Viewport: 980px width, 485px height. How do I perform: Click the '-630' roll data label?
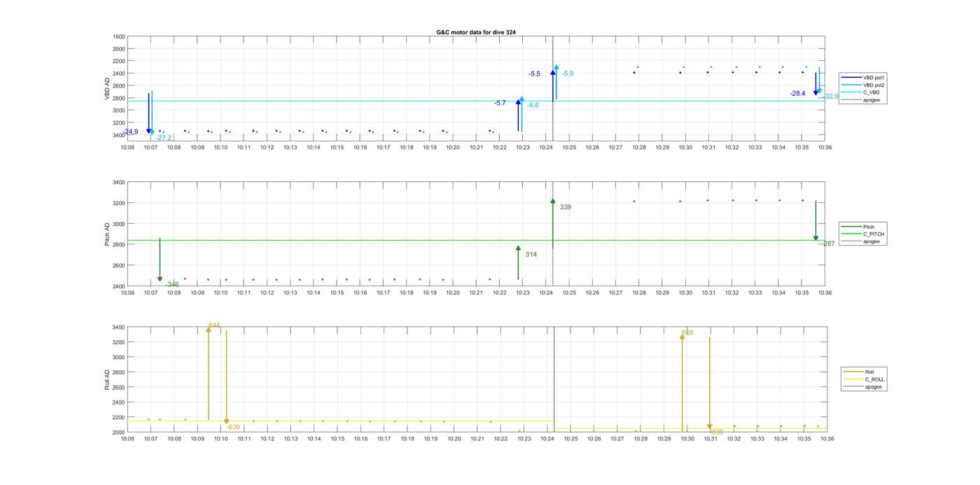click(x=716, y=433)
